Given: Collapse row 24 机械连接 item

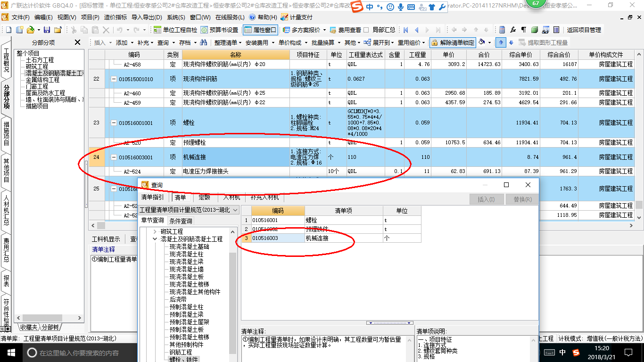Looking at the screenshot, I should point(114,157).
